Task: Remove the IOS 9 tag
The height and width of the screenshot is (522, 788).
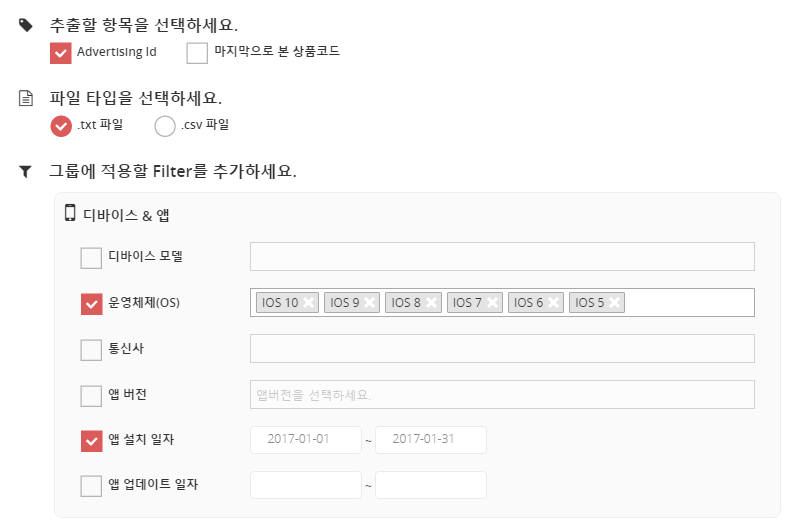Action: coord(370,303)
